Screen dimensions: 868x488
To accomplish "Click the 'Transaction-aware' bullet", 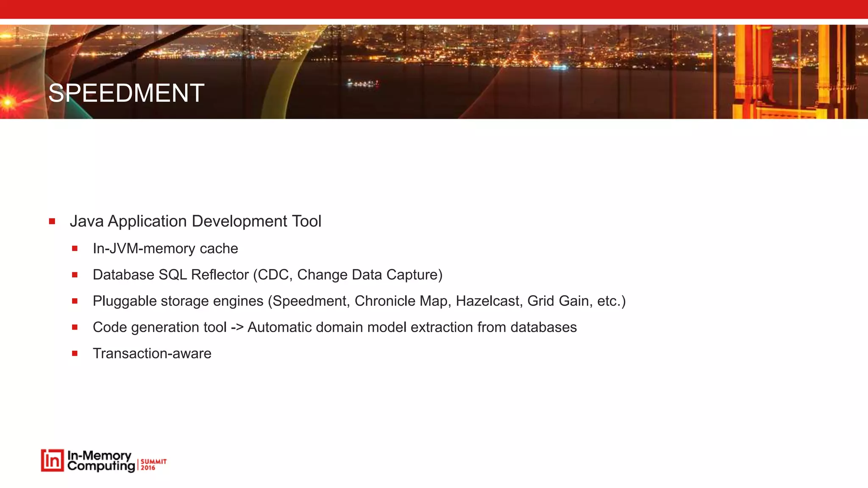I will (x=152, y=353).
